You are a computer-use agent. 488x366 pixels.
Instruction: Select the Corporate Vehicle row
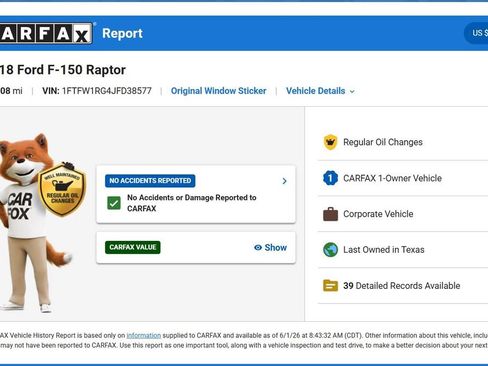click(x=403, y=214)
